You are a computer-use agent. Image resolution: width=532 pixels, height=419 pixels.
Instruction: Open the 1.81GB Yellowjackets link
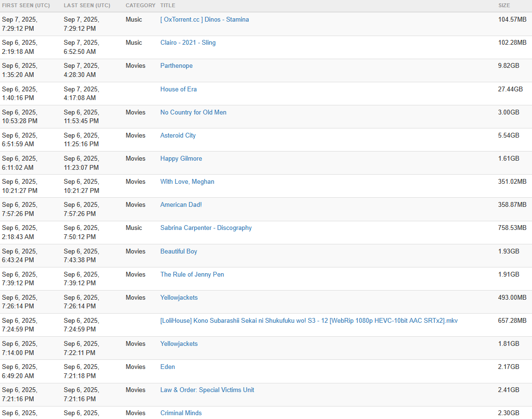[179, 343]
